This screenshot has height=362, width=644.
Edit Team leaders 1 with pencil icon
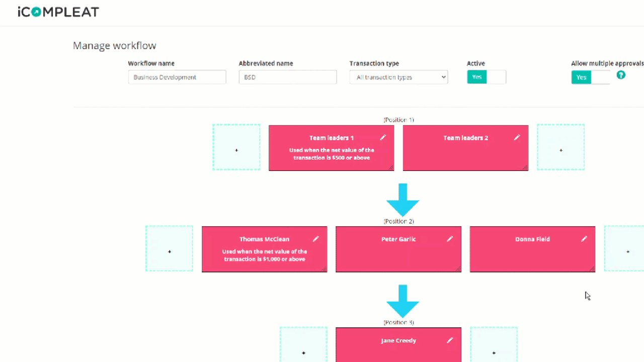coord(383,137)
